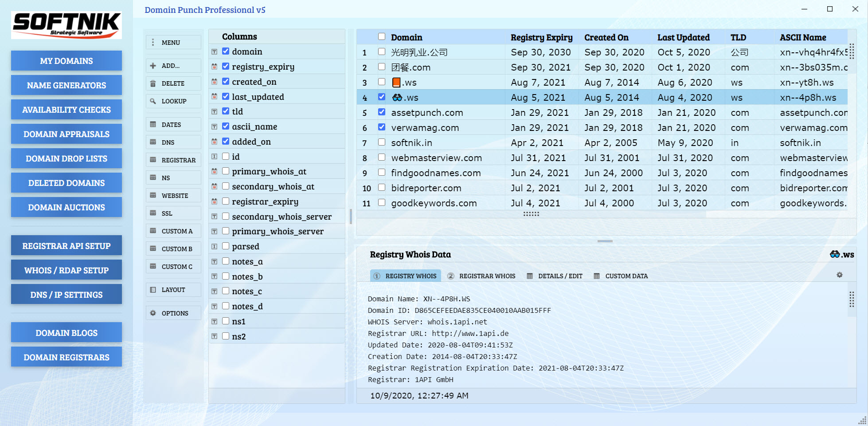The image size is (868, 426).
Task: Open DOMAIN APPRAISALS section
Action: tap(66, 134)
